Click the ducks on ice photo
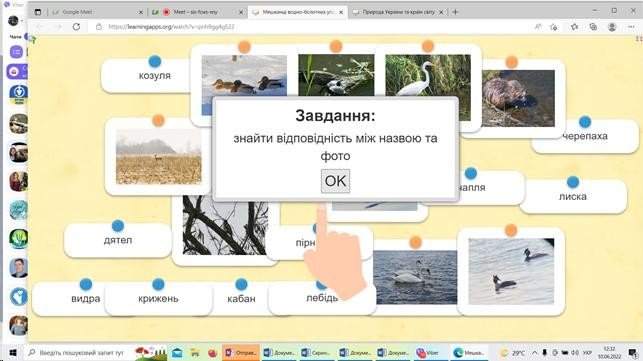This screenshot has height=361, width=643. point(244,75)
